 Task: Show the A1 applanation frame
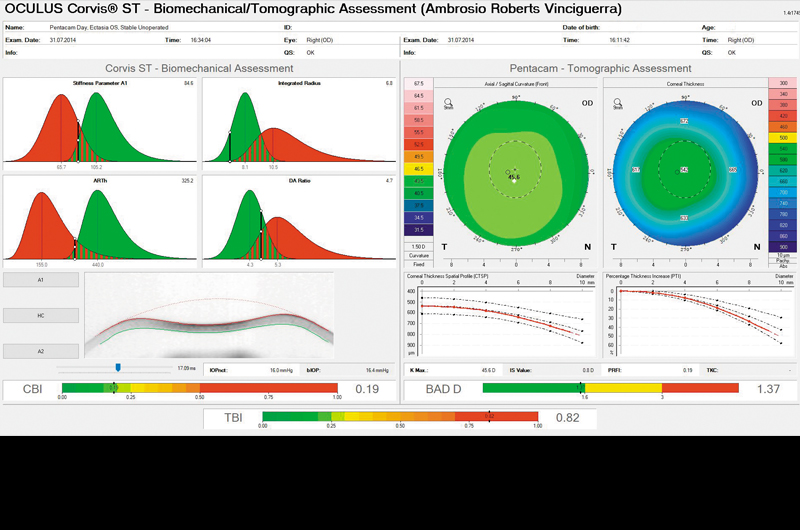click(x=41, y=280)
